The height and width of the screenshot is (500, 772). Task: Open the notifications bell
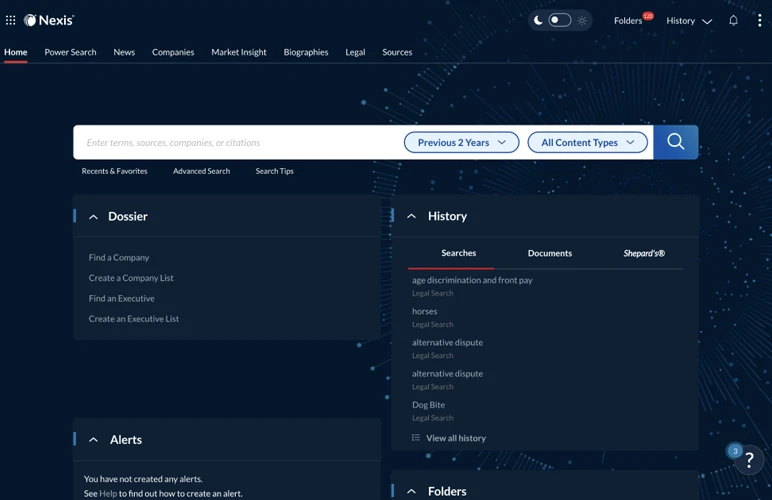click(733, 20)
